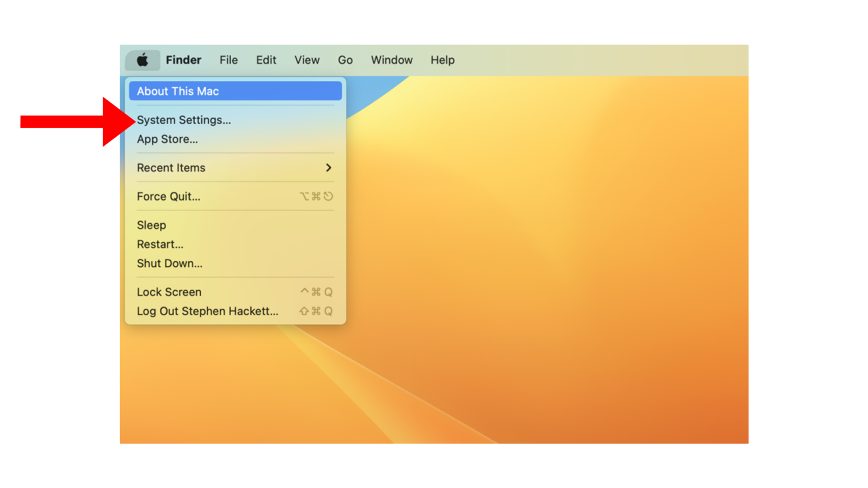Open the Window menu
The image size is (868, 488).
(x=391, y=60)
